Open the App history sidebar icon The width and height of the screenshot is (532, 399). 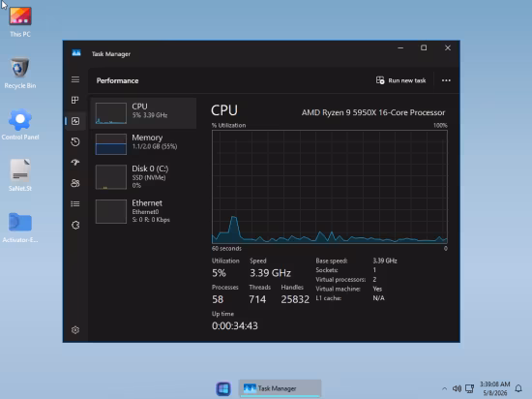(x=75, y=141)
